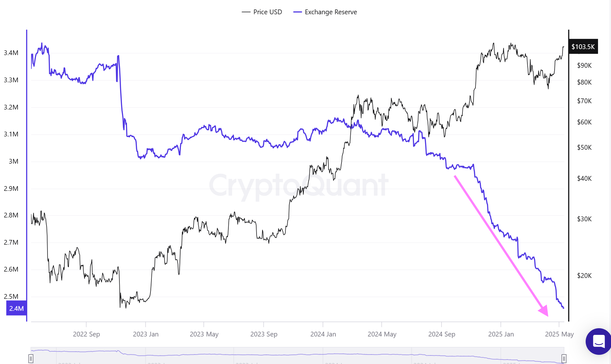Viewport: 611px width, 364px height.
Task: Click the 3.4M reserve axis label
Action: [x=11, y=53]
